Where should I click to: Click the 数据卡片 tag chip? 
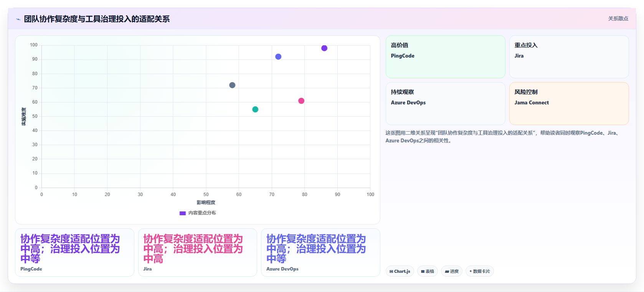479,271
